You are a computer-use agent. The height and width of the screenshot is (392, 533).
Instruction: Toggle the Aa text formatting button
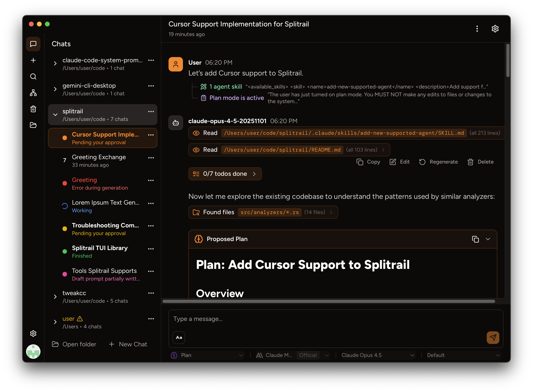click(179, 337)
